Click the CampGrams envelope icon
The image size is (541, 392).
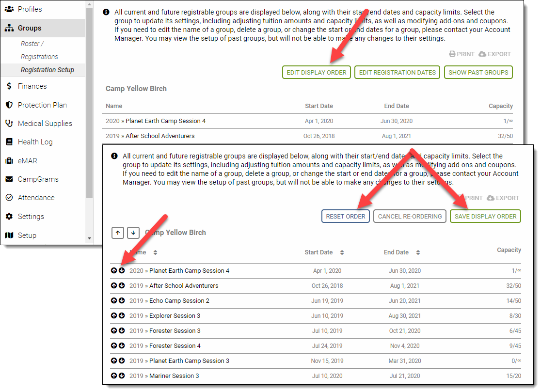pos(9,179)
